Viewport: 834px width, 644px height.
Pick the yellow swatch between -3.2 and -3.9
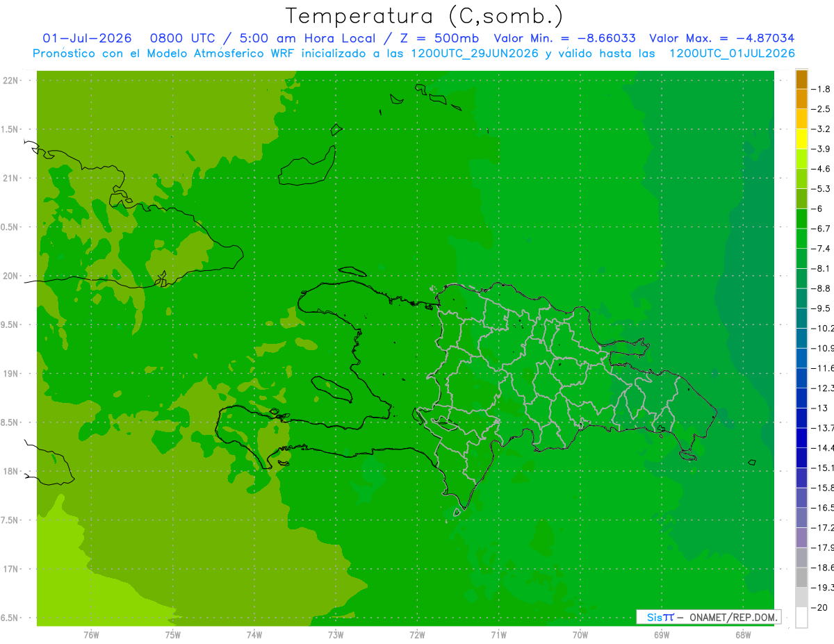tap(801, 139)
